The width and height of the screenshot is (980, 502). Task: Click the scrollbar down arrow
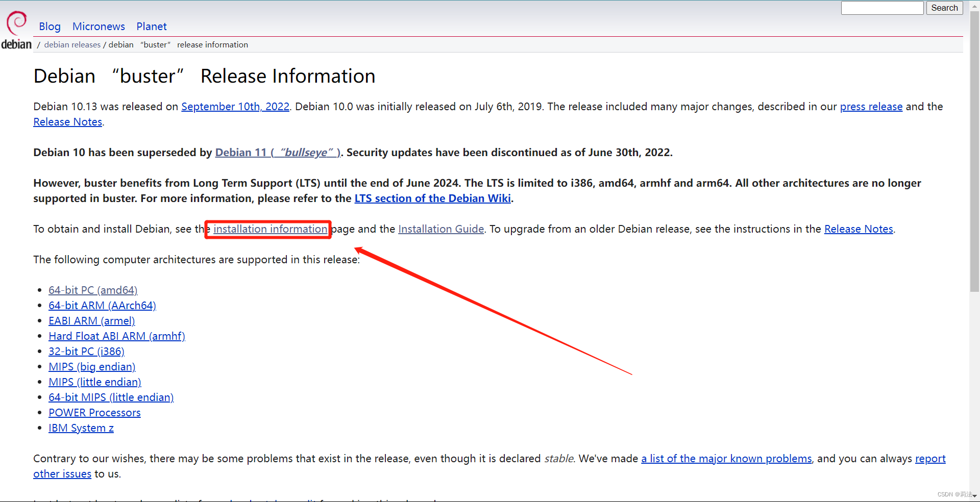point(974,496)
